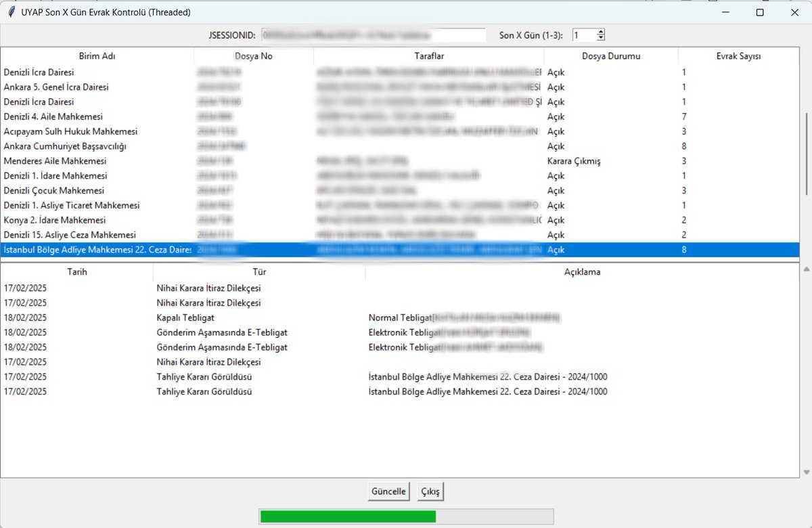Sort by the Birim Adı column header
The image size is (812, 528).
click(97, 56)
